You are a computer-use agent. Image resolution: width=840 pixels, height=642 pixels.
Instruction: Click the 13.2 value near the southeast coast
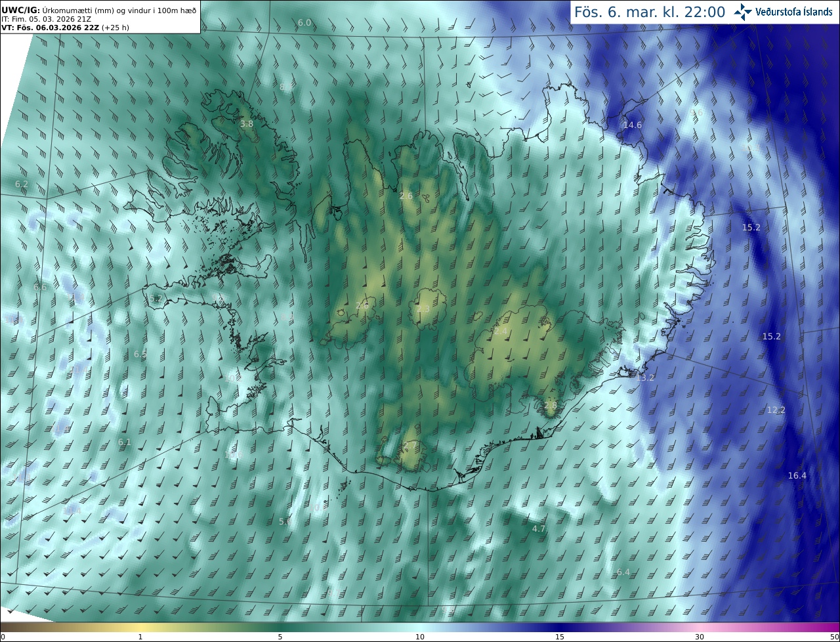tap(646, 377)
